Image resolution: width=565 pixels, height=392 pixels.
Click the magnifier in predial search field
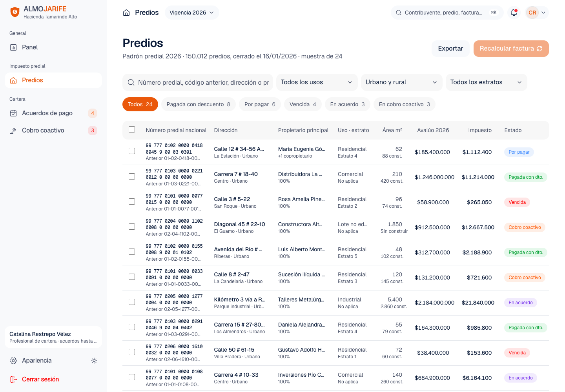pos(131,82)
